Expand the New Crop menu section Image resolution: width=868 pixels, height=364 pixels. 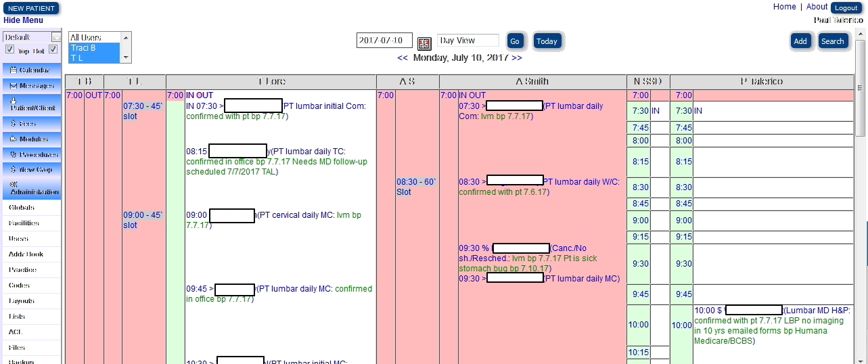(x=30, y=170)
